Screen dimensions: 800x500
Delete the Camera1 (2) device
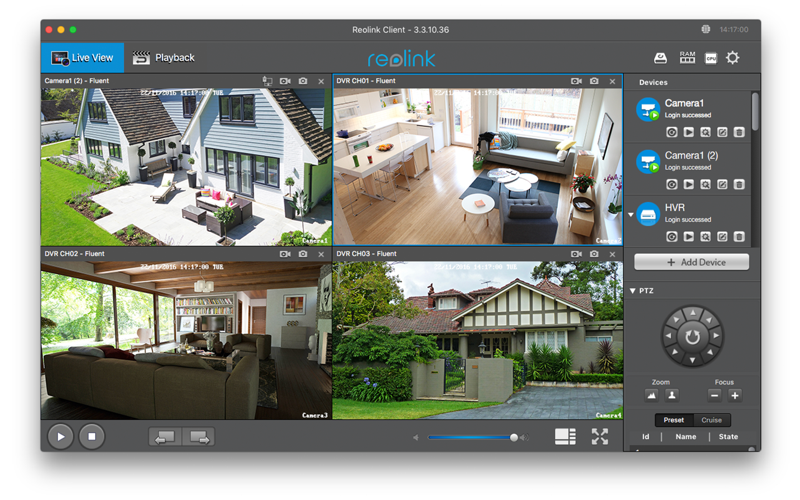[739, 185]
